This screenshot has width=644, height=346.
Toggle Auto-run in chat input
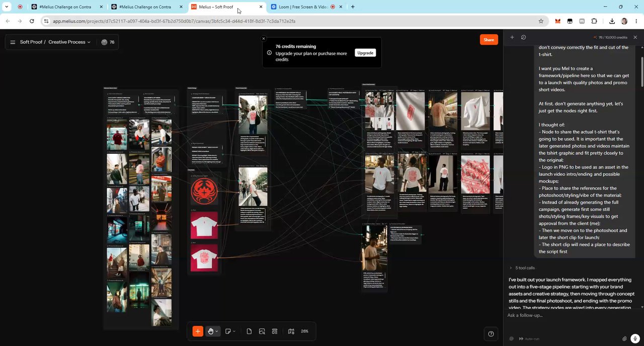coord(529,338)
